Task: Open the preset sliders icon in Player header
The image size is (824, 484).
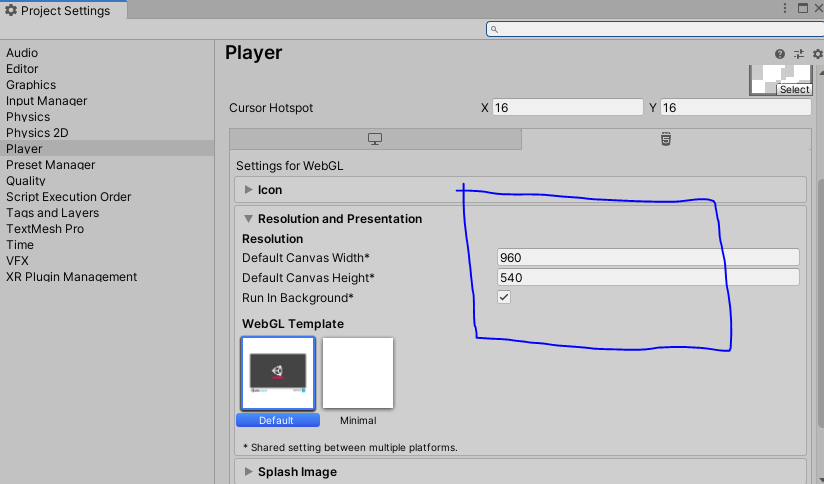Action: point(799,54)
